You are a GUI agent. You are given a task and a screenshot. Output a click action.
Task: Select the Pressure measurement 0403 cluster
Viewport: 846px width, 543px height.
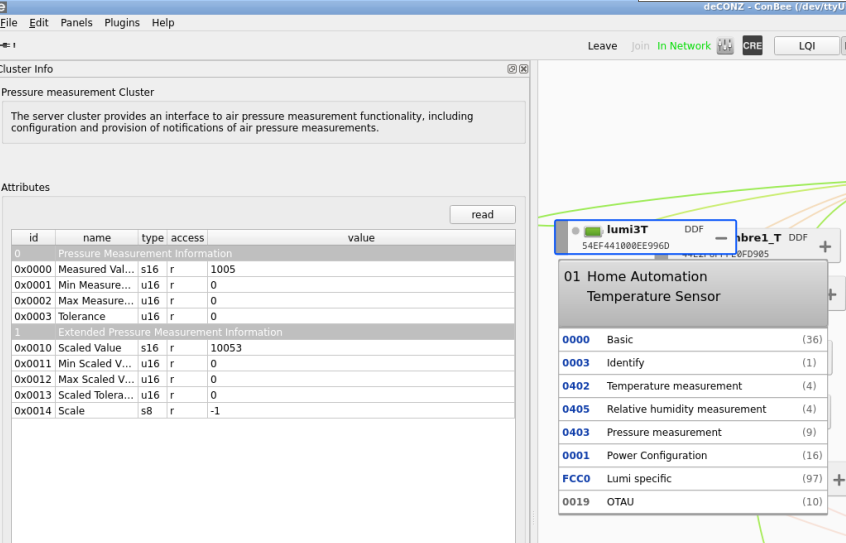(x=693, y=432)
